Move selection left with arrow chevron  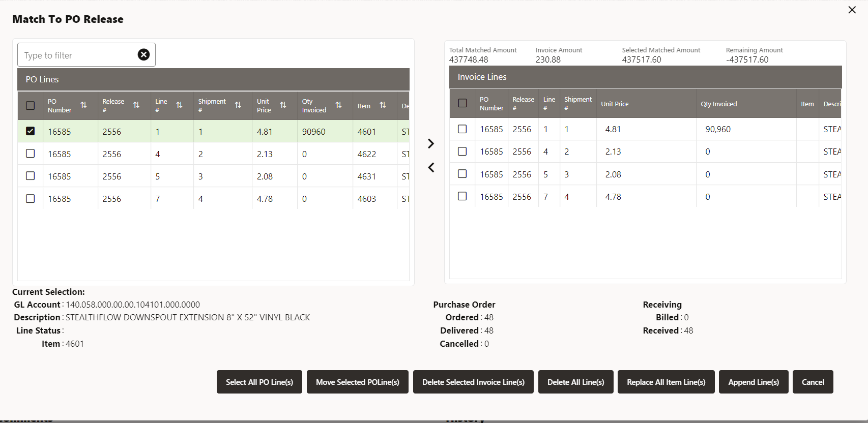[431, 167]
